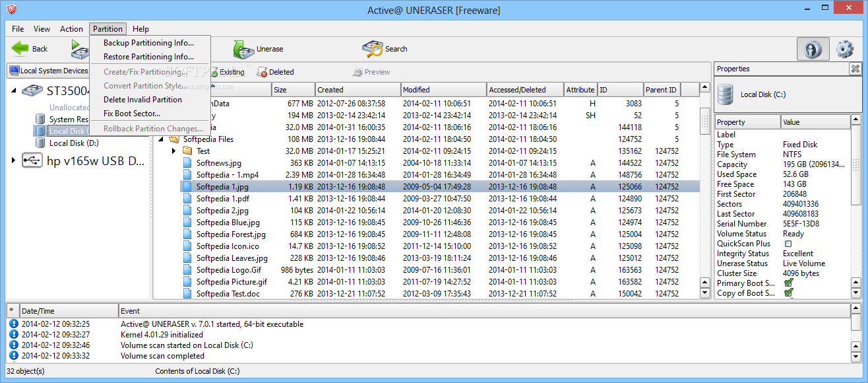Click the Deleted filter icon
The height and width of the screenshot is (383, 868).
point(262,72)
